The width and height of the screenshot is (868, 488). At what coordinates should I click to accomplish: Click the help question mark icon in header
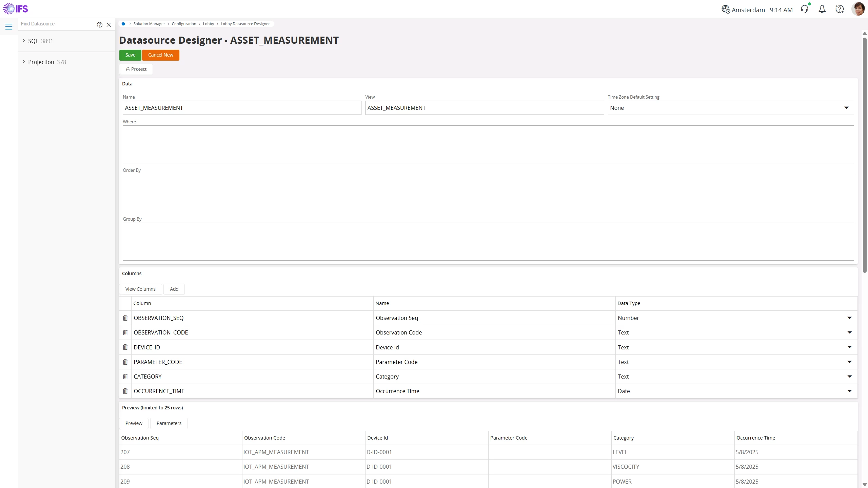pos(840,9)
